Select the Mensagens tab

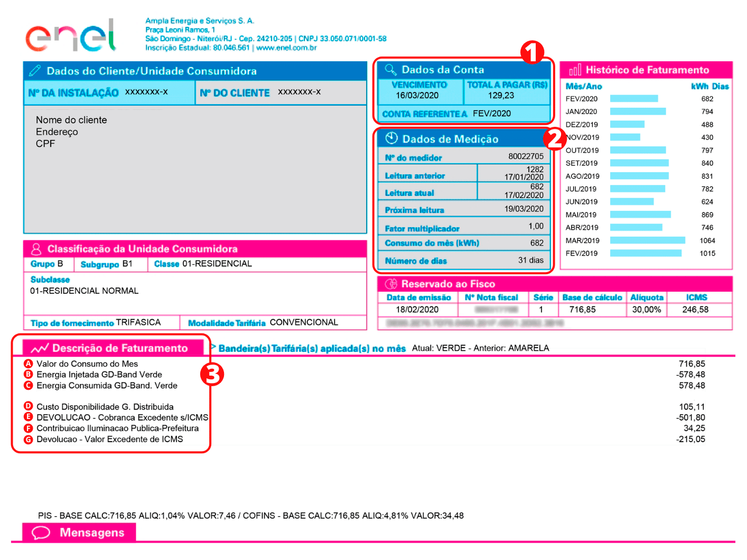coord(79,532)
